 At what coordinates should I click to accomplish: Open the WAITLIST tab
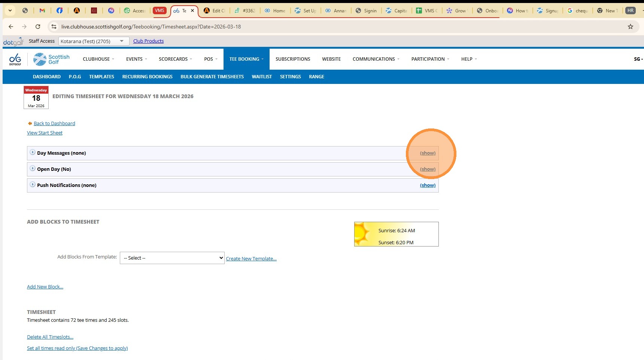point(262,77)
